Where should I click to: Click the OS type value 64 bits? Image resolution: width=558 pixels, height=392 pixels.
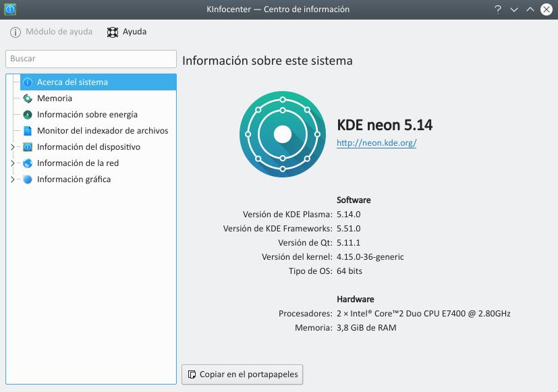tap(349, 271)
